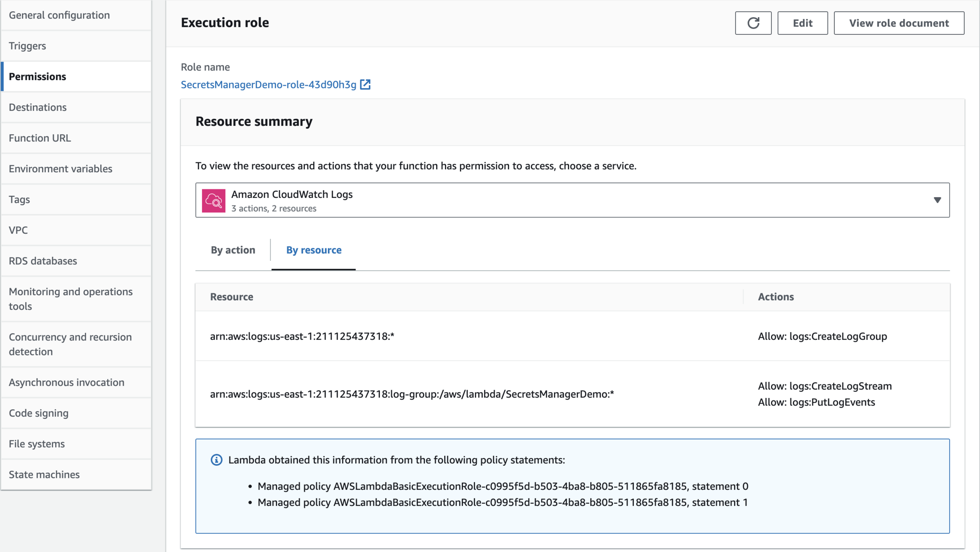
Task: Open General configuration in sidebar
Action: (x=59, y=15)
